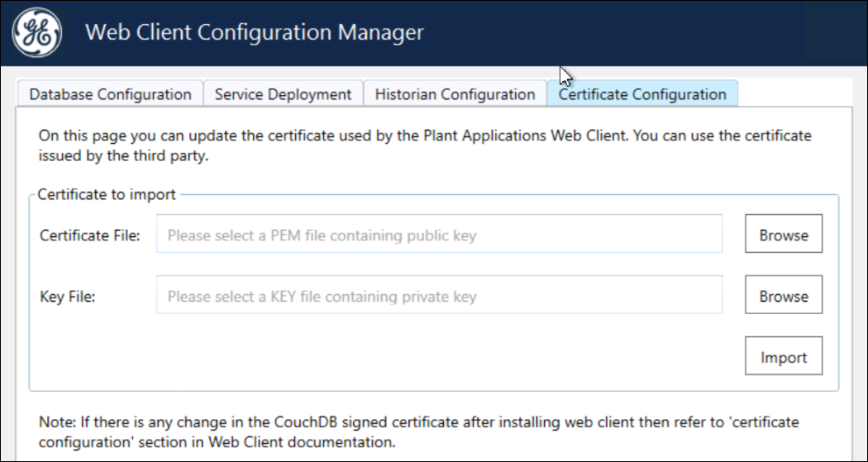Switch to the Database Configuration tab
The width and height of the screenshot is (868, 462).
[x=110, y=94]
